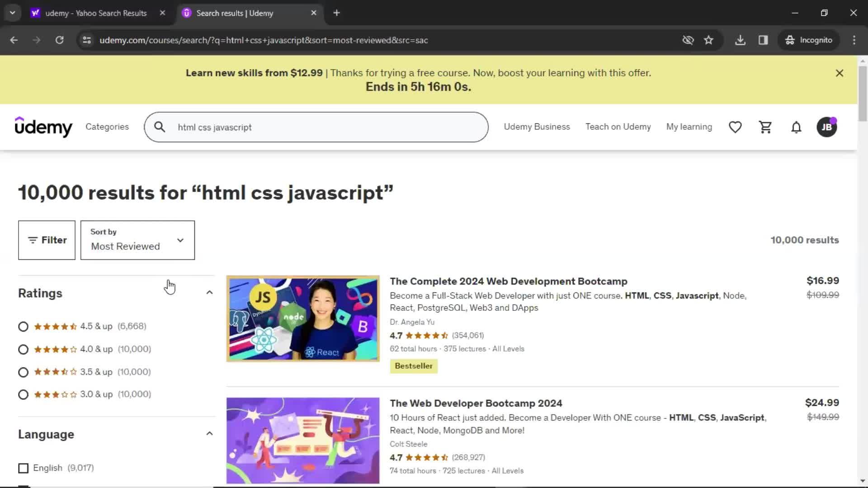This screenshot has width=868, height=488.
Task: Click the $16.99 price
Action: tap(823, 281)
